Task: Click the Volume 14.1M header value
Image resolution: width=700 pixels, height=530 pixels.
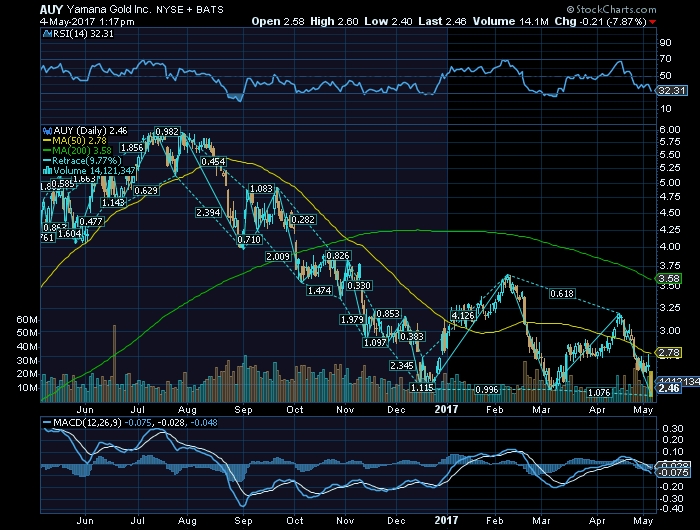Action: (x=511, y=21)
